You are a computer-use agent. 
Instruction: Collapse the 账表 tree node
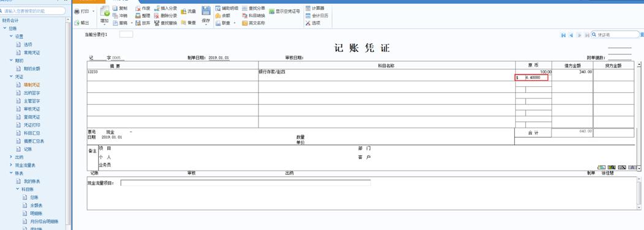11,173
